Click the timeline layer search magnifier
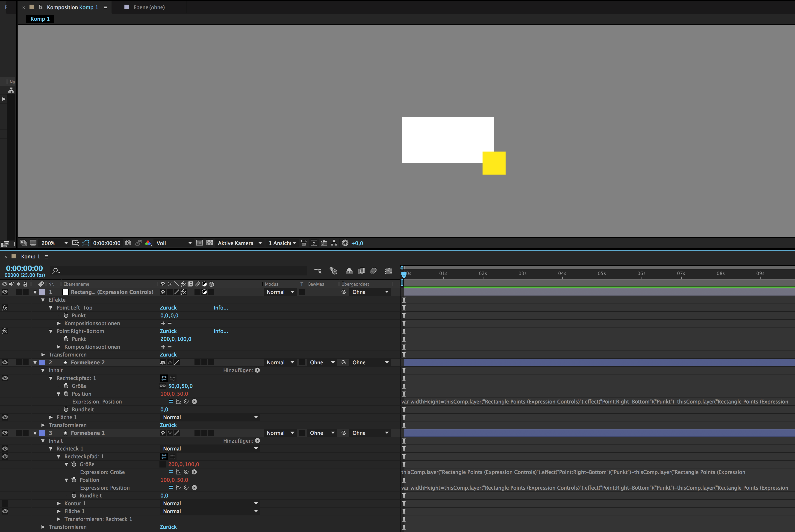 [x=55, y=271]
